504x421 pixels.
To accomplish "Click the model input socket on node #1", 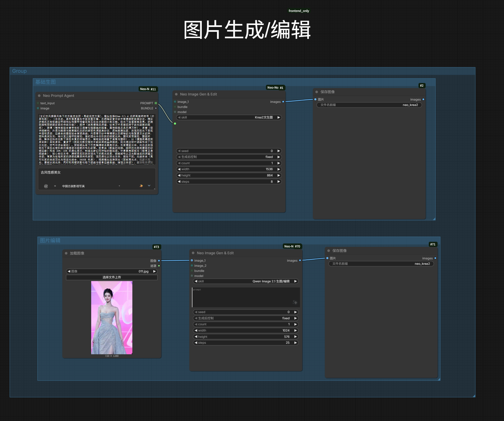I will [x=175, y=112].
